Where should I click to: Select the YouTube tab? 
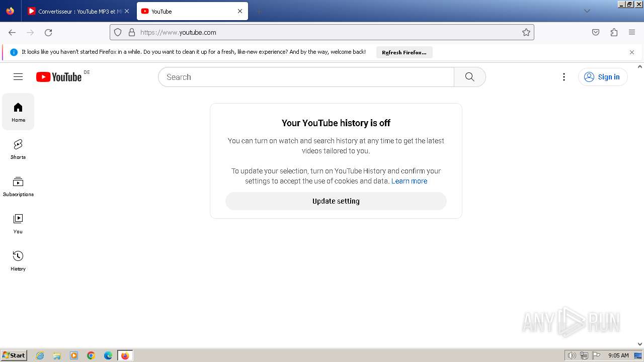coord(192,11)
